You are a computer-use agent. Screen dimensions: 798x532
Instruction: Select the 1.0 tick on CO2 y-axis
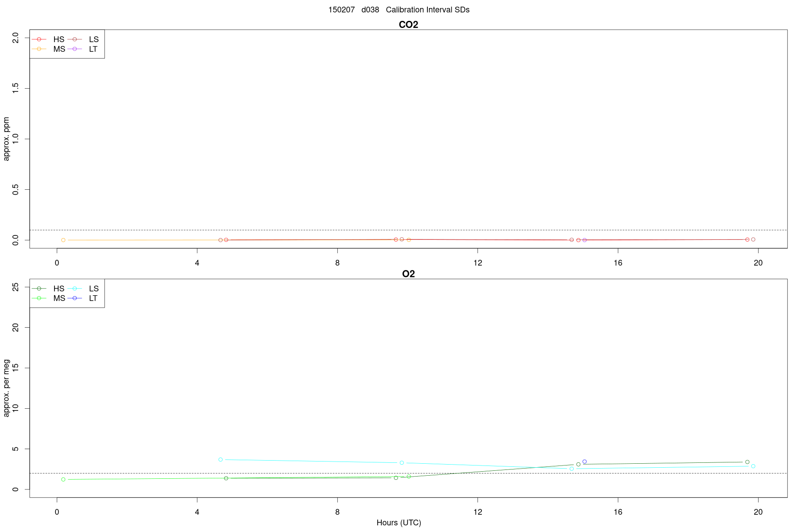click(16, 139)
